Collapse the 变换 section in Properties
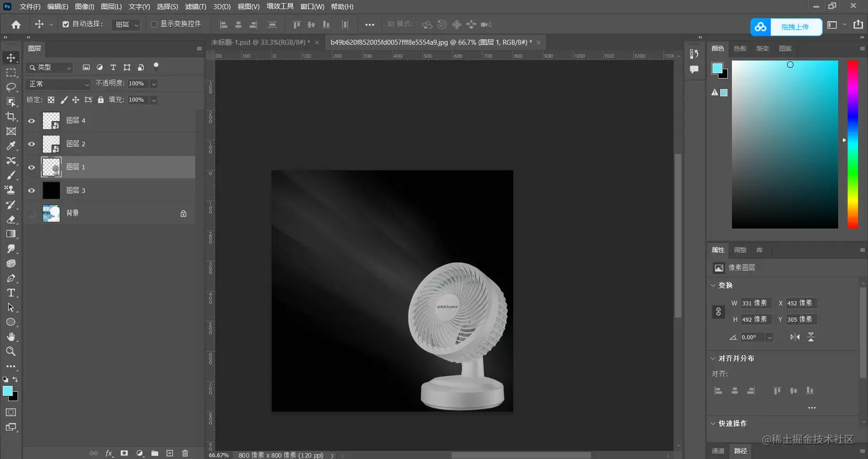Image resolution: width=868 pixels, height=459 pixels. (714, 285)
